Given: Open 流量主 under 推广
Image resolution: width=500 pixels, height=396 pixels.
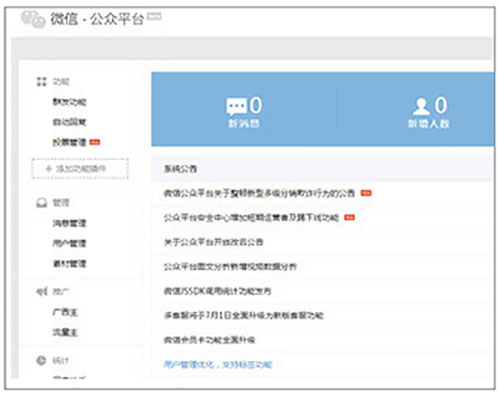Looking at the screenshot, I should pos(65,332).
